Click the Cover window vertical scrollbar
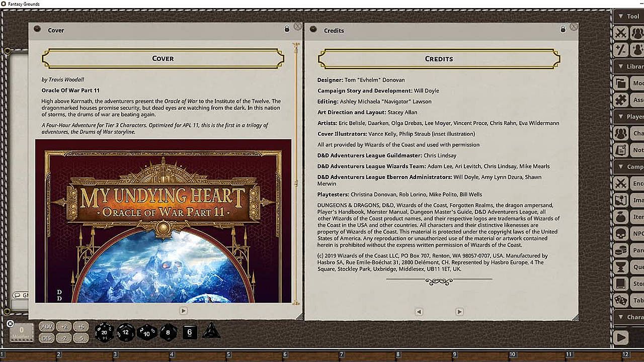Viewport: 644px width, 362px height. 296,173
